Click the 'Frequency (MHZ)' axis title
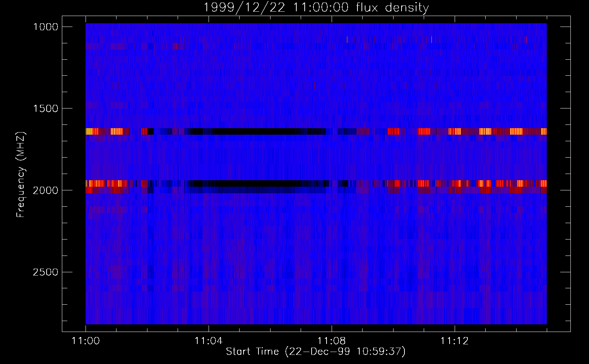 [21, 174]
